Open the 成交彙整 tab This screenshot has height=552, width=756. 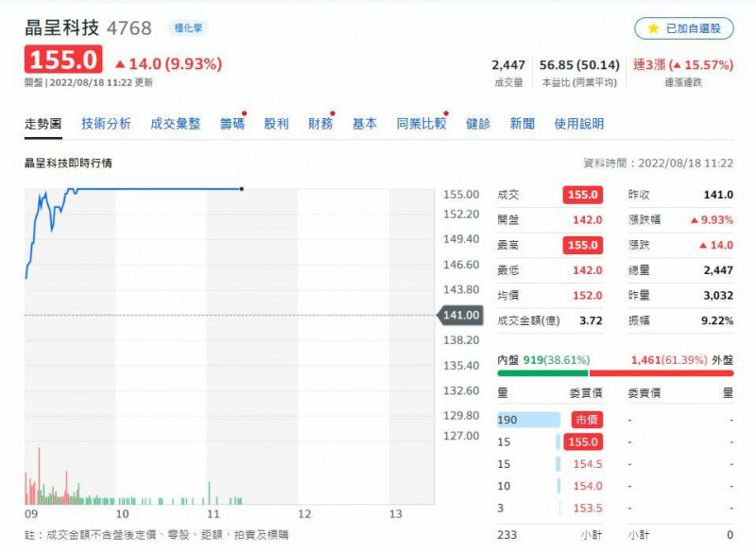(x=176, y=124)
